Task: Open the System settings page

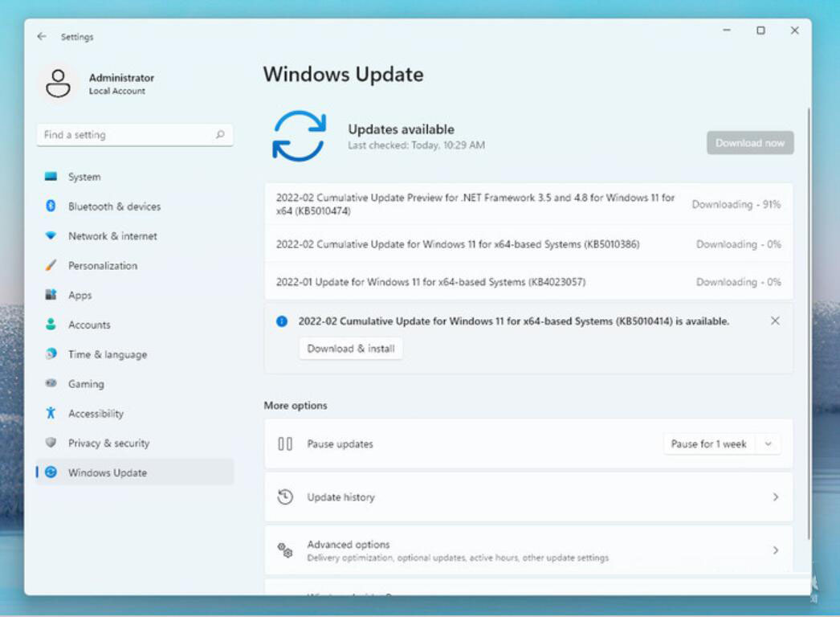Action: (84, 177)
